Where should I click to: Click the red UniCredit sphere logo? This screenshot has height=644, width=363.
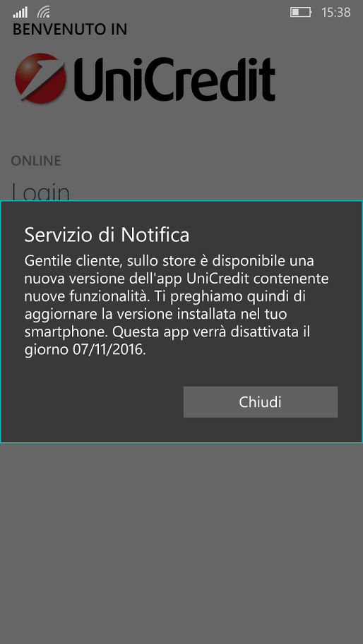click(x=40, y=78)
